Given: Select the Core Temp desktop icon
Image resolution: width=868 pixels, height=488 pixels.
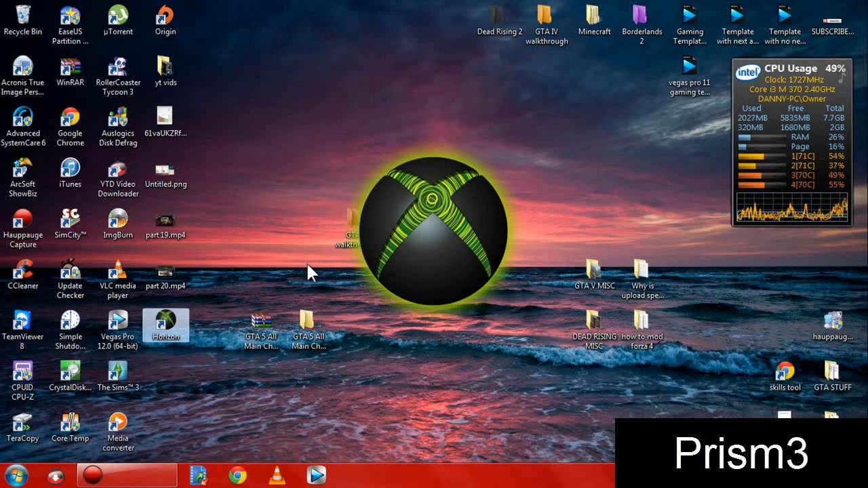Looking at the screenshot, I should click(70, 427).
